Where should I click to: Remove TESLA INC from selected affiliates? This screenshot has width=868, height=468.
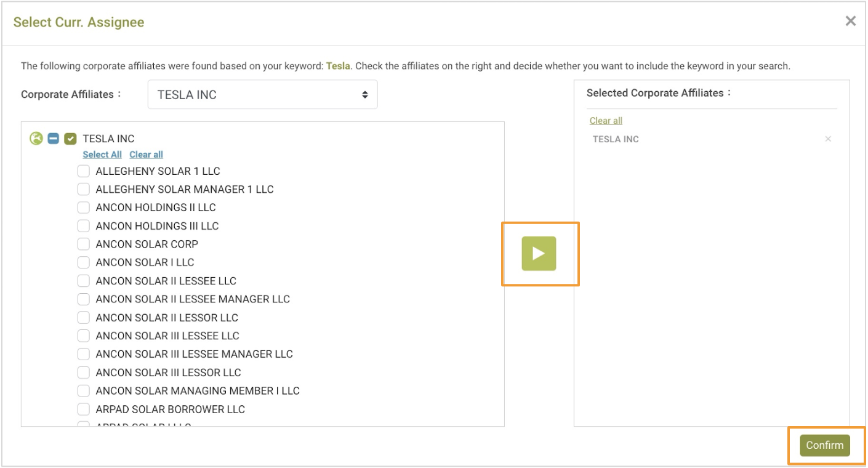point(828,139)
